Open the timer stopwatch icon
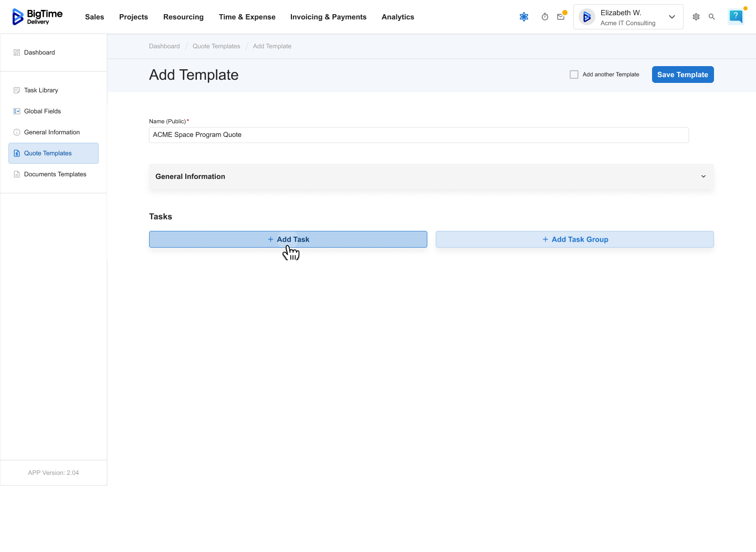756x552 pixels. [545, 17]
